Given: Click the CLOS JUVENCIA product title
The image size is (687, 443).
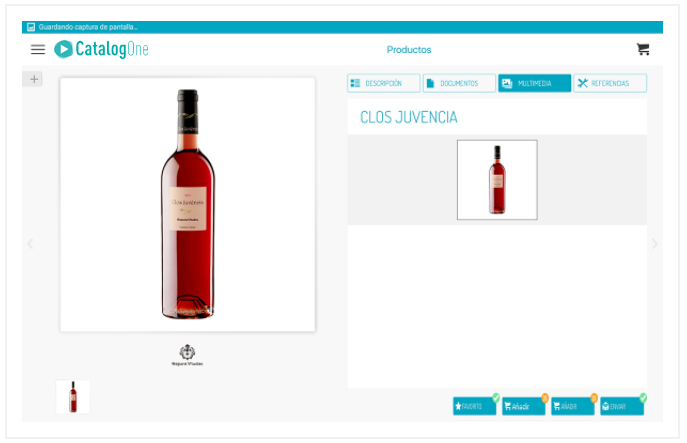Looking at the screenshot, I should click(408, 117).
